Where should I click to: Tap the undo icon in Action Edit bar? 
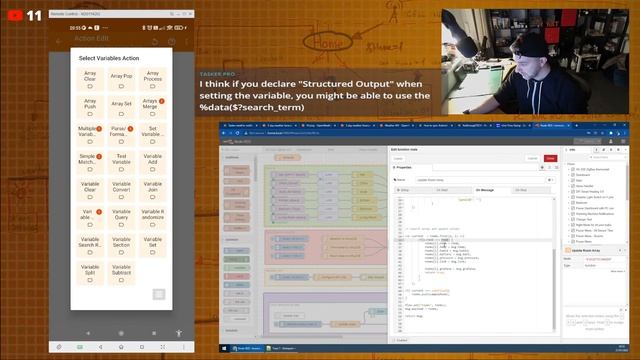tap(155, 42)
